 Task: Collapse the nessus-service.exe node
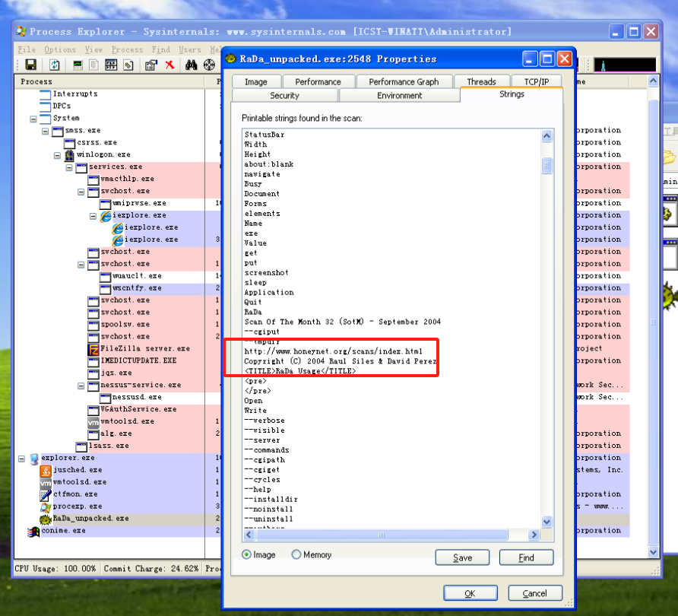81,386
